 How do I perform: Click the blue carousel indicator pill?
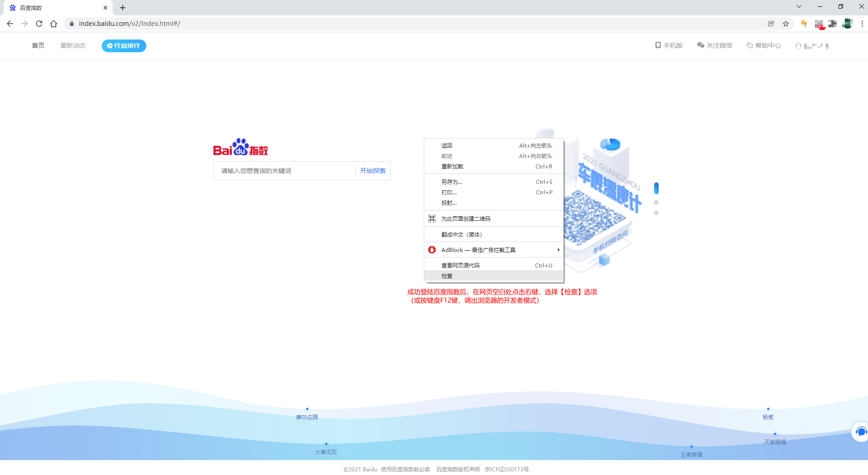[x=656, y=188]
